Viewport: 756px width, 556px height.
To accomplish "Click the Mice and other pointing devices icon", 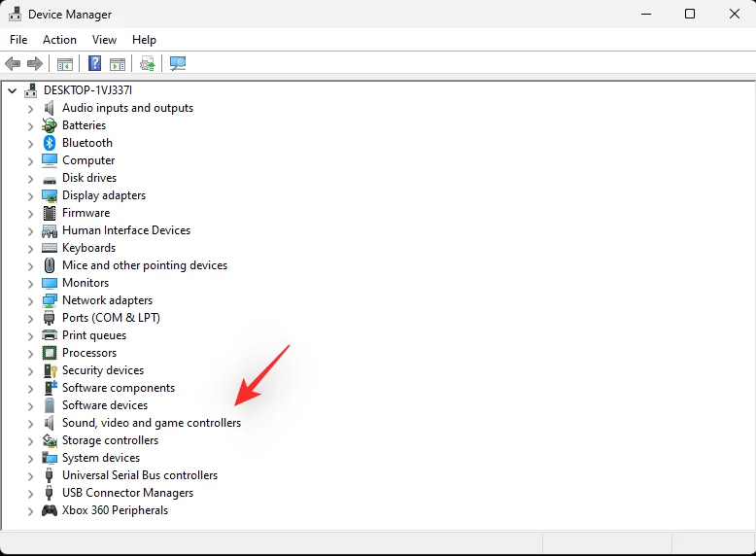I will 50,265.
